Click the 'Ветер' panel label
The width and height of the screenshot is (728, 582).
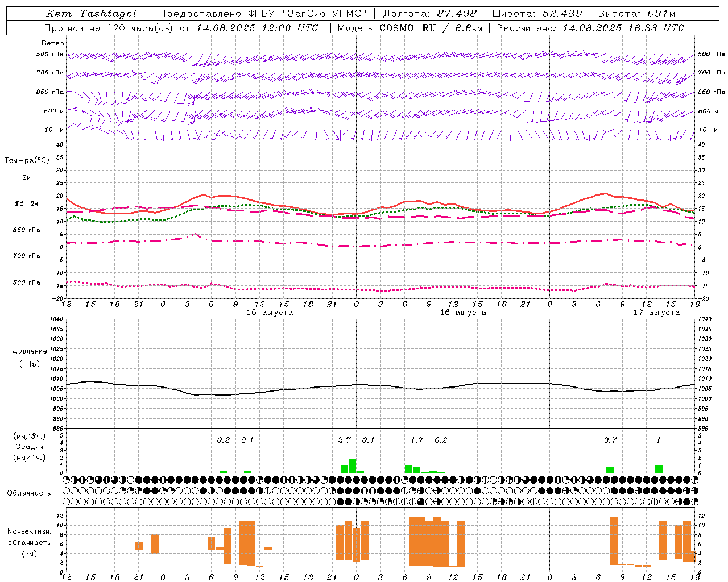click(x=53, y=43)
